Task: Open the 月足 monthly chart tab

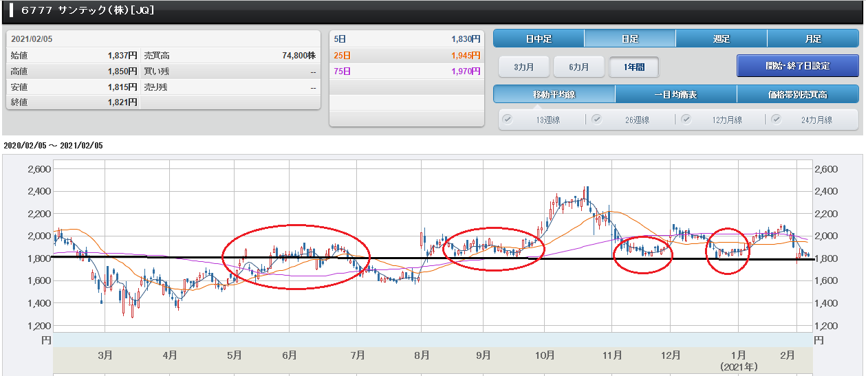Action: pos(813,38)
